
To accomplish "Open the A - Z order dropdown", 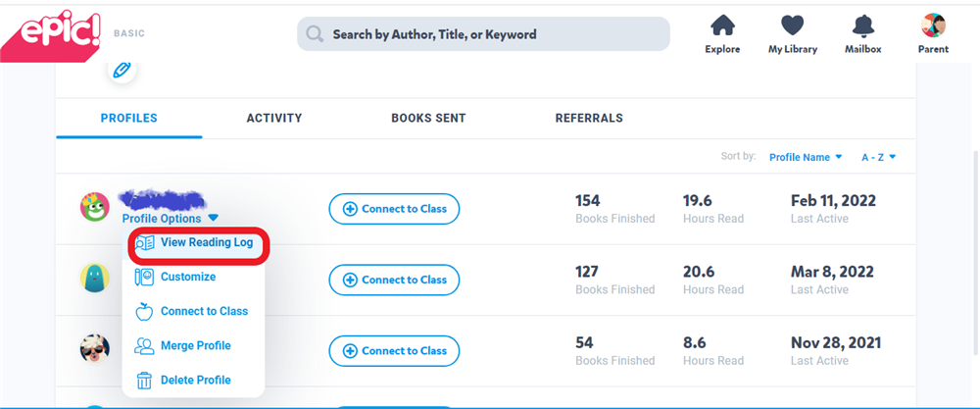I will [879, 157].
